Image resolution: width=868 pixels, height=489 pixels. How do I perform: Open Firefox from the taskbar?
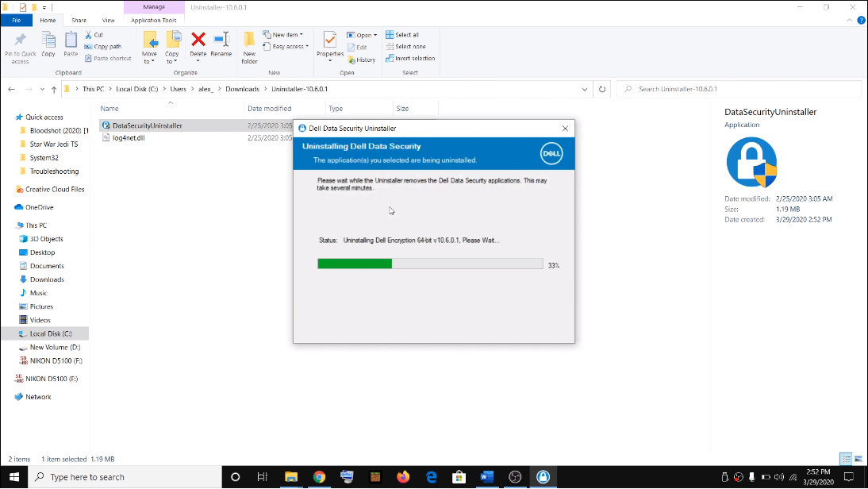pyautogui.click(x=403, y=477)
